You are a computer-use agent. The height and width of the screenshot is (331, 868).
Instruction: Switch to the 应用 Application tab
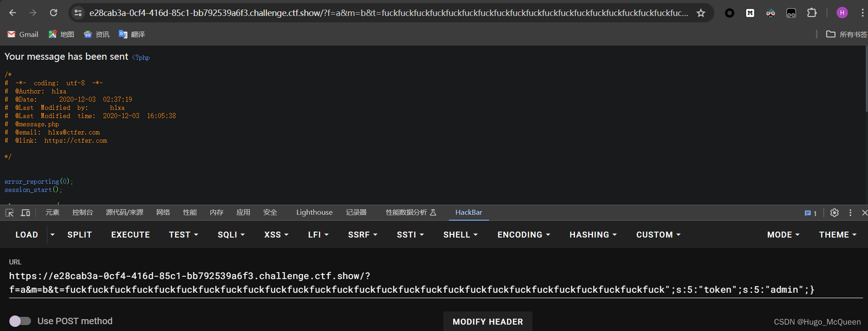click(x=243, y=212)
